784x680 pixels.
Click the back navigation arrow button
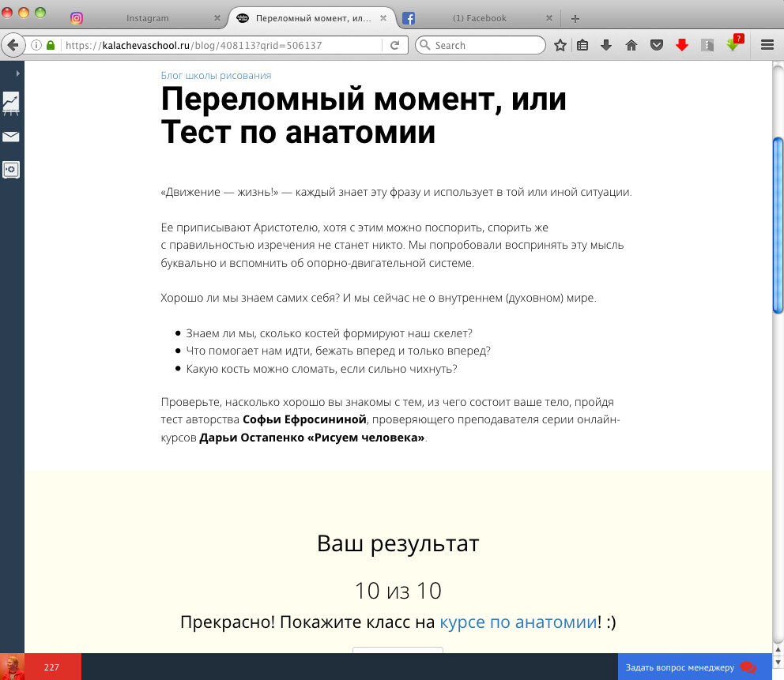13,45
